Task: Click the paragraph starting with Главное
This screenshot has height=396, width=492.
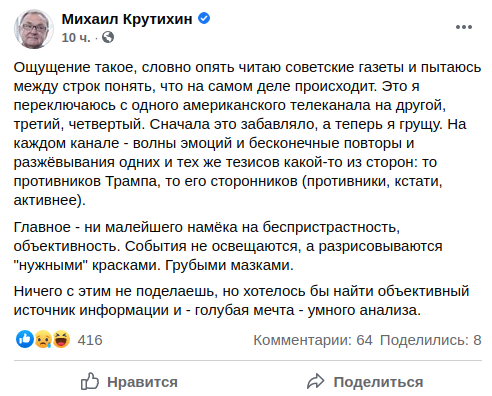Action: (x=228, y=246)
